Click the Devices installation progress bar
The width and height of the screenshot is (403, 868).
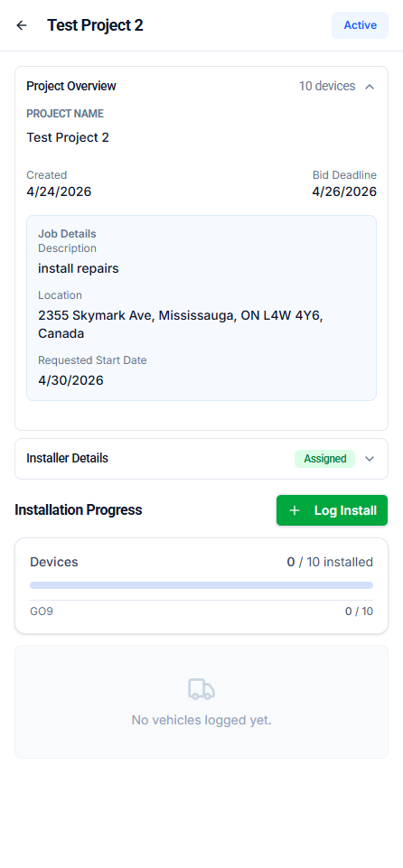[201, 585]
